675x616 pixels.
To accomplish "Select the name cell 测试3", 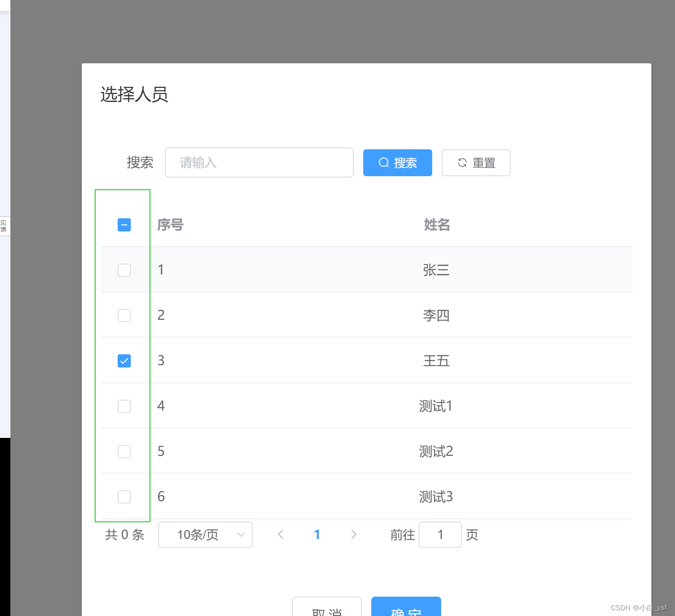I will [436, 497].
